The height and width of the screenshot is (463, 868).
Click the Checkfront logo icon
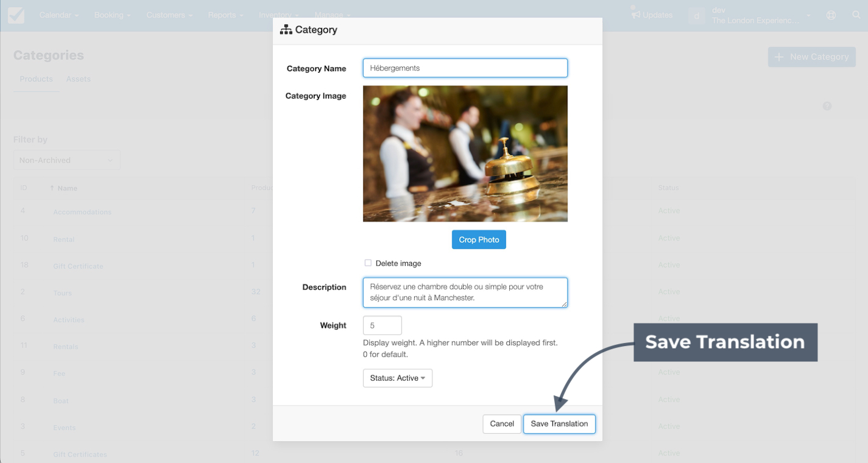(16, 15)
